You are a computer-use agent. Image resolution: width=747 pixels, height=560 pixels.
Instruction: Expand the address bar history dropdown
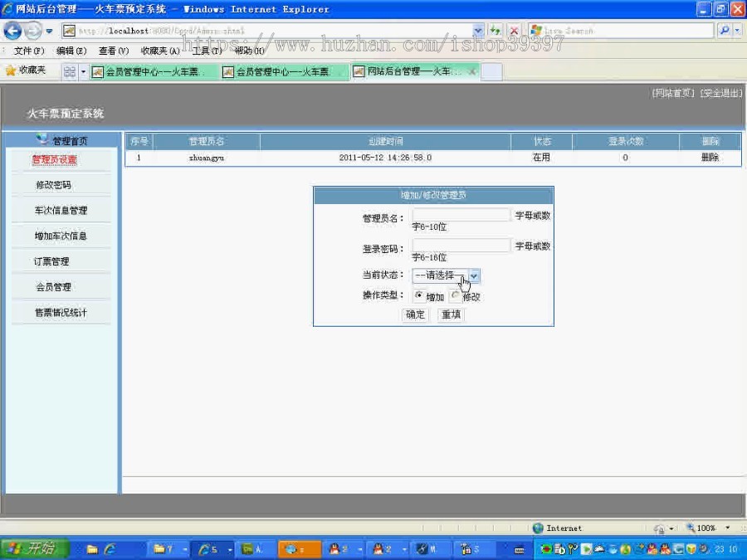point(478,31)
